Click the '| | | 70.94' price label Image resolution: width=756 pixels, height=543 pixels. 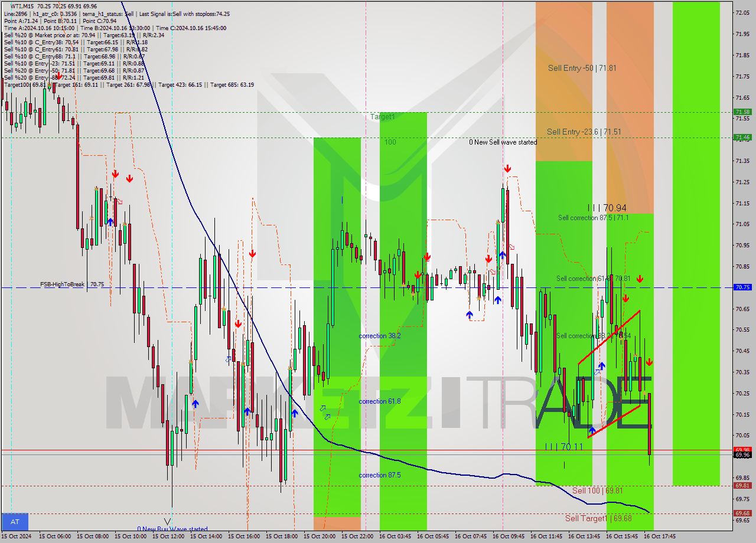coord(607,208)
